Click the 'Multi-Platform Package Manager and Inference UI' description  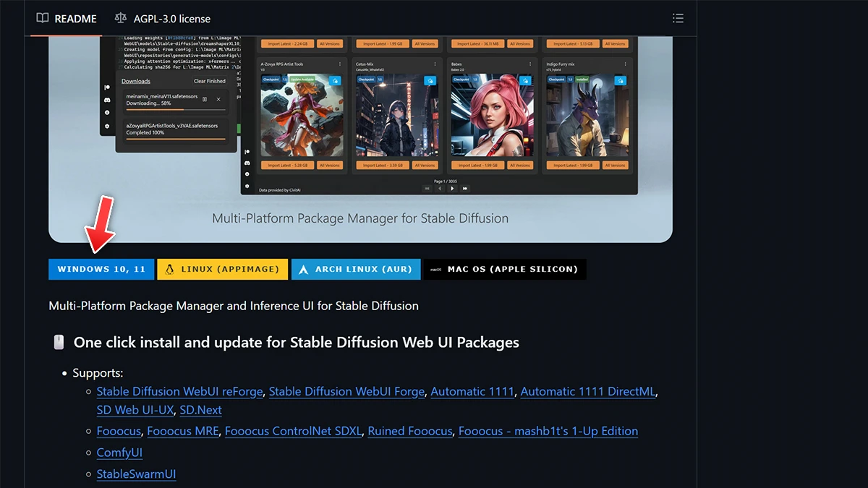[234, 306]
